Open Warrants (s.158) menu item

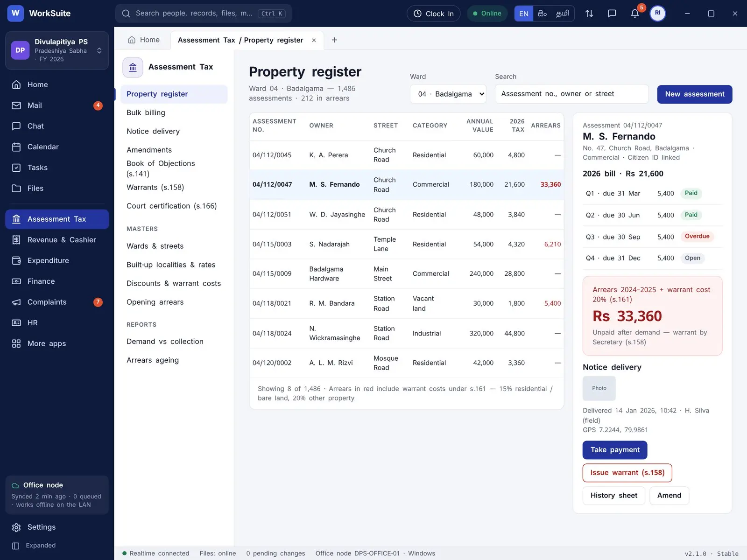click(x=174, y=187)
